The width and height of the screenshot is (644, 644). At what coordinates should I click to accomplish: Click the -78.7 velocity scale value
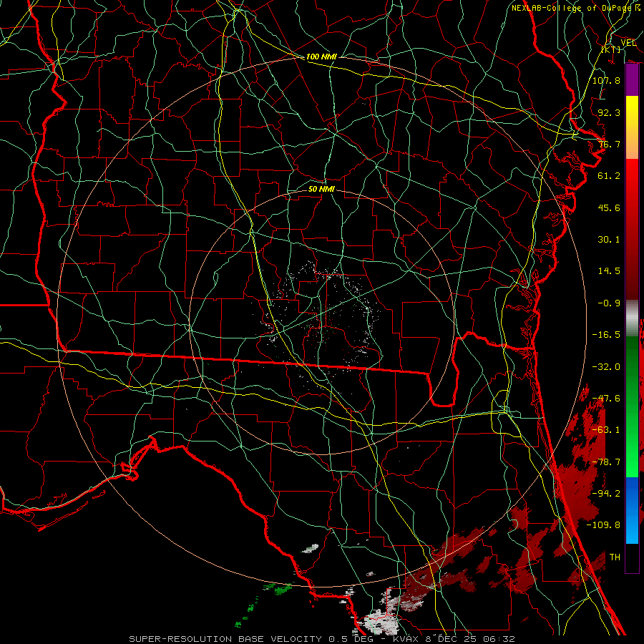[606, 462]
